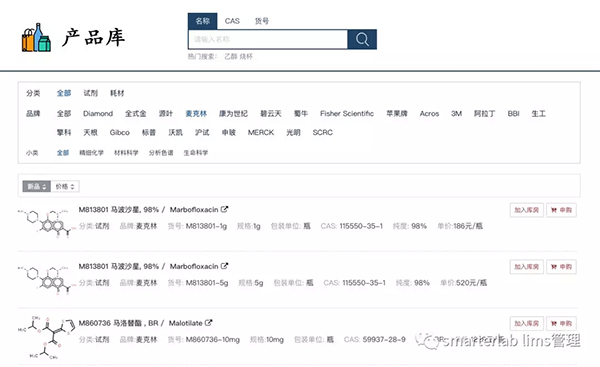Open molecule thumbnail of M813801-5g product

tap(46, 280)
